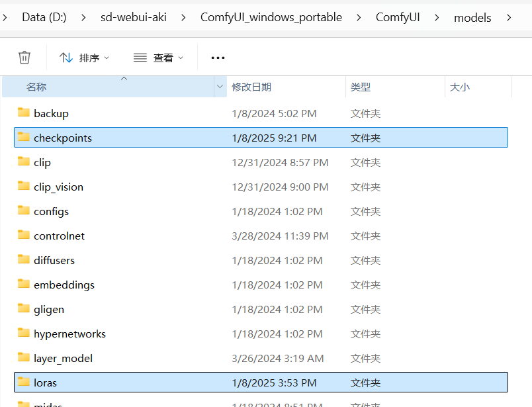Open the More options ellipsis menu
Image resolution: width=532 pixels, height=407 pixels.
point(218,58)
